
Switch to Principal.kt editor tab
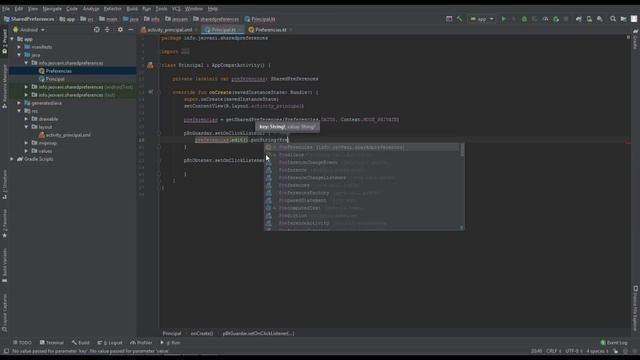coord(222,30)
